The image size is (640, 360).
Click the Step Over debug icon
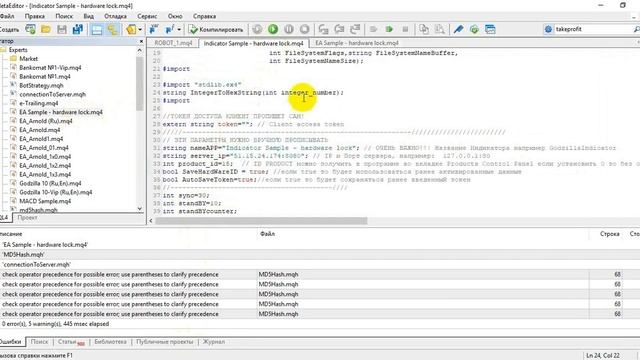coord(339,29)
